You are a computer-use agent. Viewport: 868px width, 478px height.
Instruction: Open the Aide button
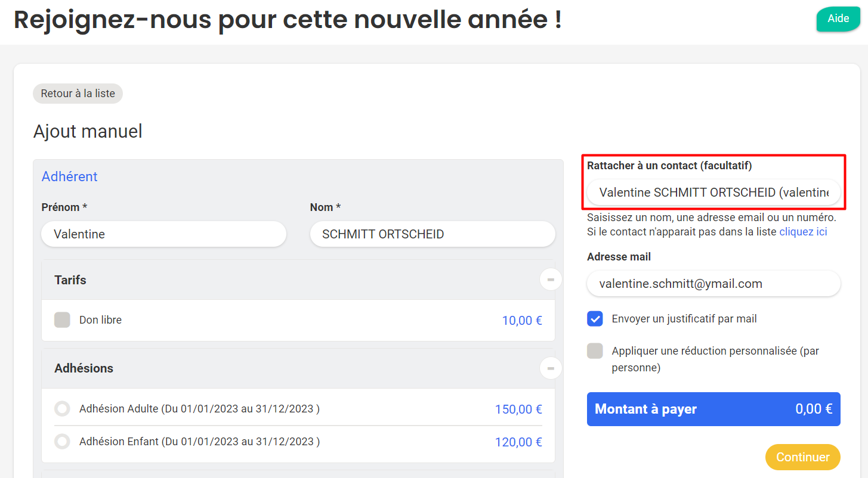(x=838, y=18)
